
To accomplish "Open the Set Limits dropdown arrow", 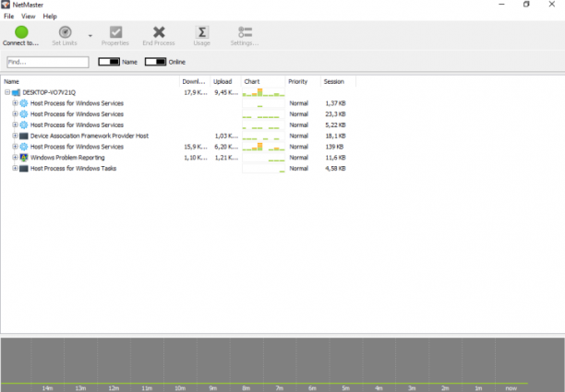I will (90, 36).
